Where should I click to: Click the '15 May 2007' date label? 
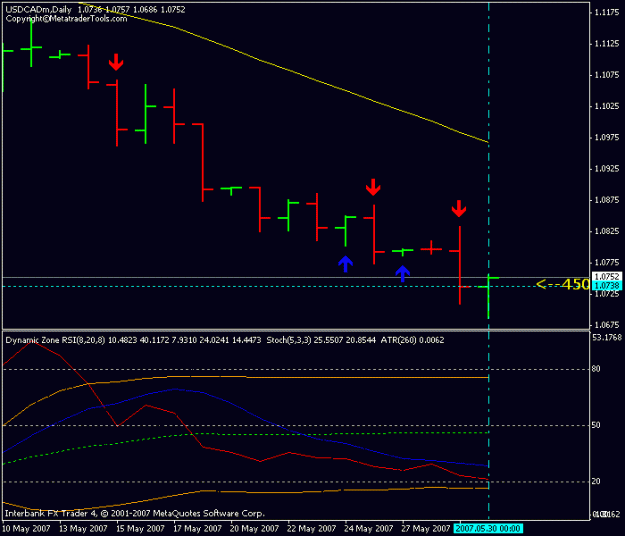(x=140, y=529)
